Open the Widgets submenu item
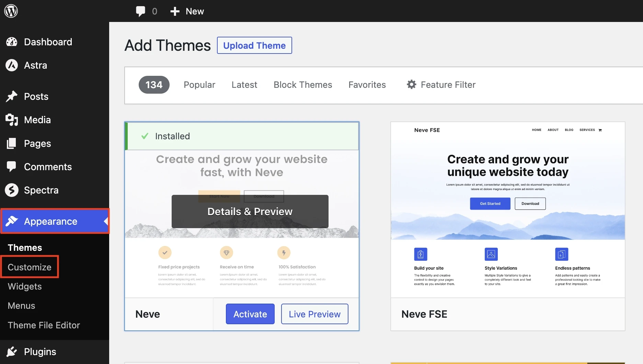Viewport: 643px width, 364px height. coord(25,286)
